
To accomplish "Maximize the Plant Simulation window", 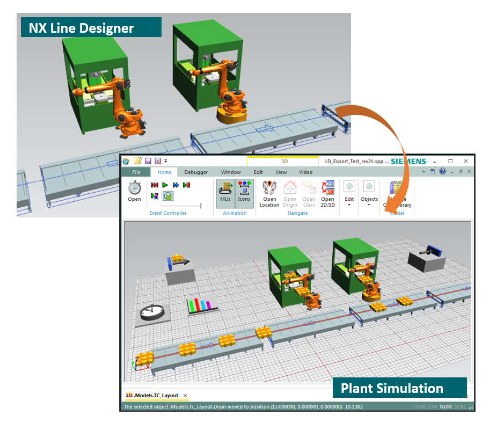I will 450,161.
